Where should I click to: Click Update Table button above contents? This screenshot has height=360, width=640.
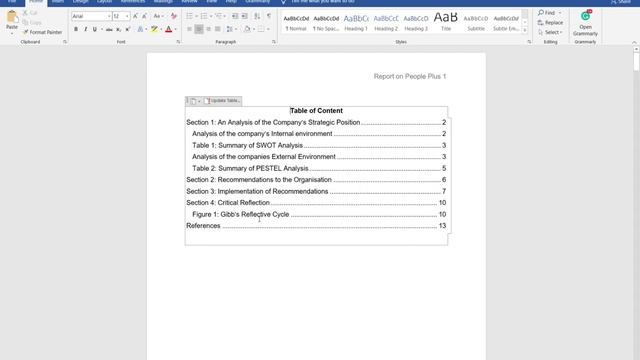click(222, 100)
